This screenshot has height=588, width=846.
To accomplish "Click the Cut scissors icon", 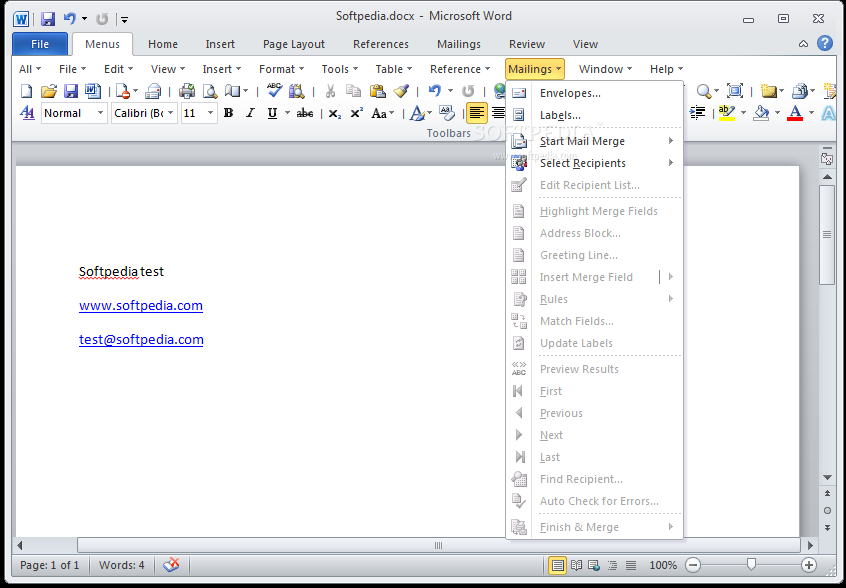I will (330, 91).
